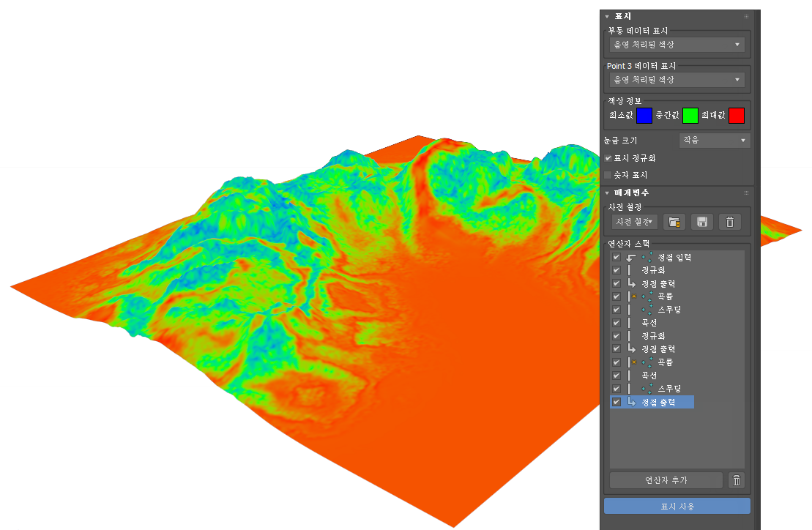
Task: Click the save preset floppy disk icon
Action: (702, 222)
